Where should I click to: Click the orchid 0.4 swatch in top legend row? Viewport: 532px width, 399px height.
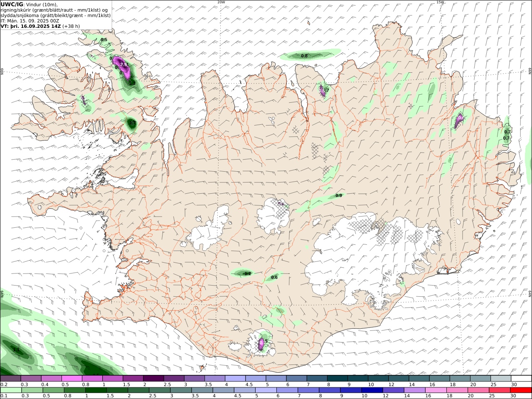51,379
